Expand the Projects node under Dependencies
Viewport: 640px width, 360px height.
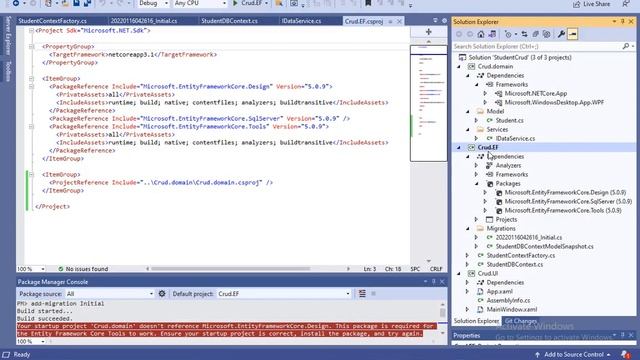pyautogui.click(x=476, y=220)
